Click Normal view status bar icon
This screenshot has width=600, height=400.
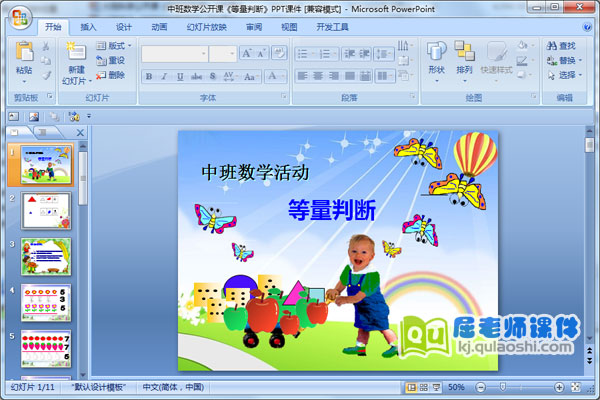tap(411, 387)
